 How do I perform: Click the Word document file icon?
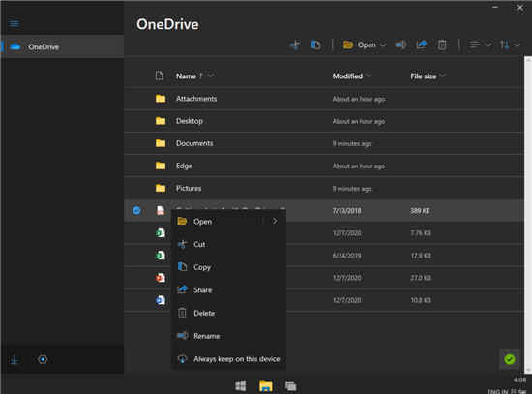click(161, 300)
